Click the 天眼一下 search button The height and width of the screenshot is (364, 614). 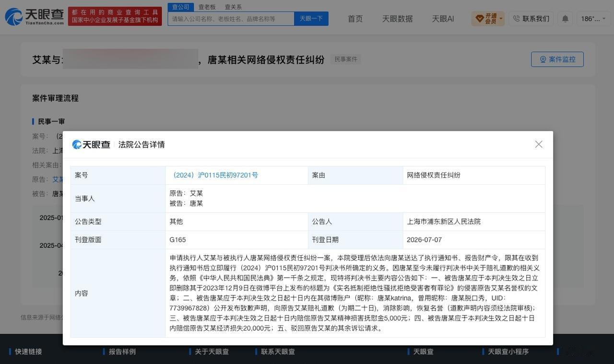311,19
